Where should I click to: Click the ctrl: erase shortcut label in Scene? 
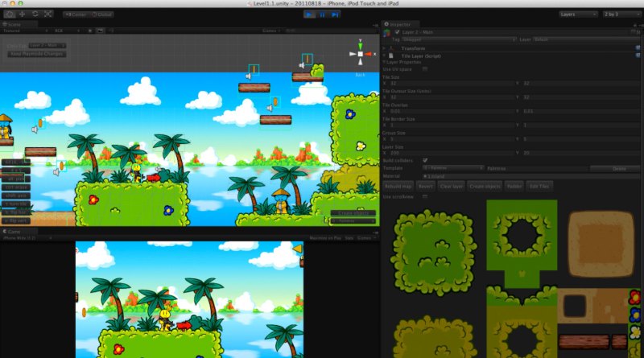(x=16, y=187)
